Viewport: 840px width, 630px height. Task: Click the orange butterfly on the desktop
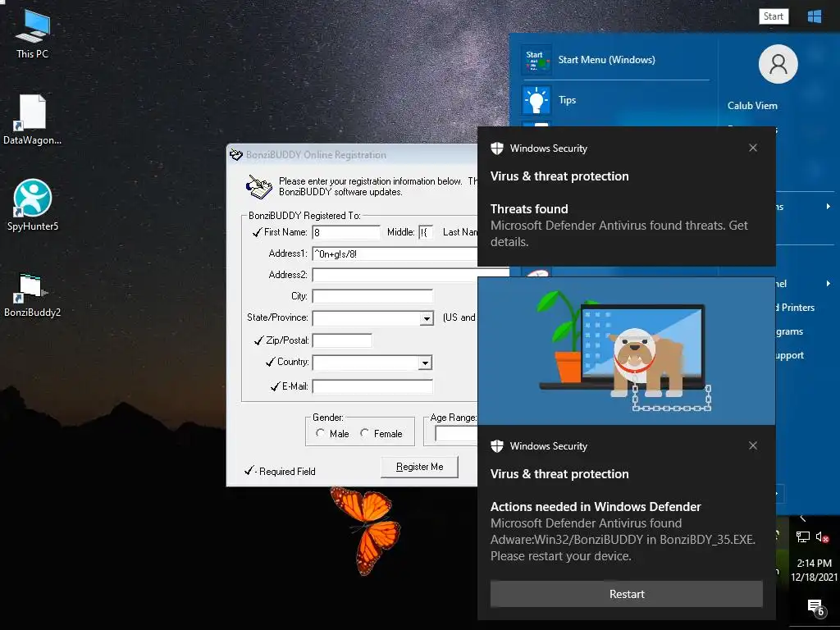(x=367, y=529)
